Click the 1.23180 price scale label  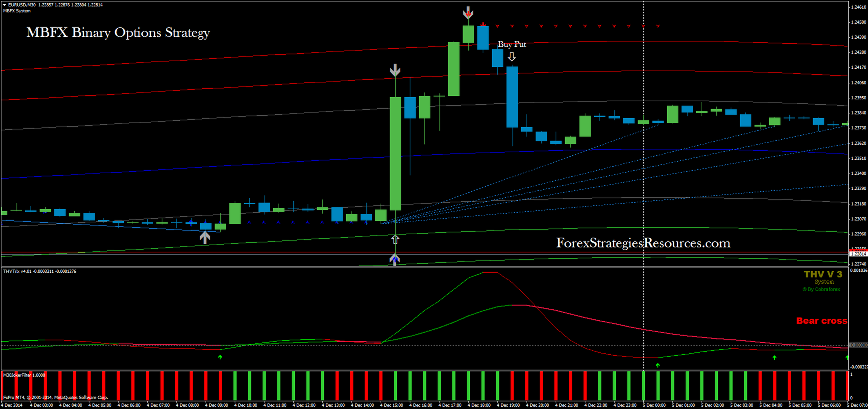pyautogui.click(x=858, y=204)
